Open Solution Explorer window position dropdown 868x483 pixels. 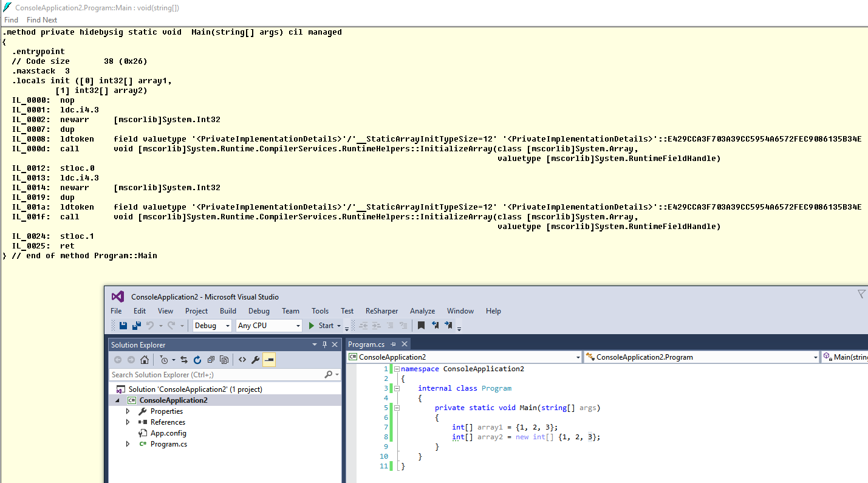tap(315, 344)
